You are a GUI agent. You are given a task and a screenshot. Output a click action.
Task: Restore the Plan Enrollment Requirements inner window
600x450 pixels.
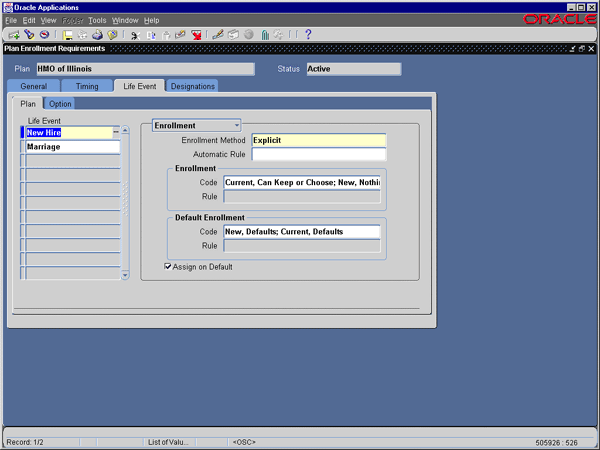click(582, 49)
